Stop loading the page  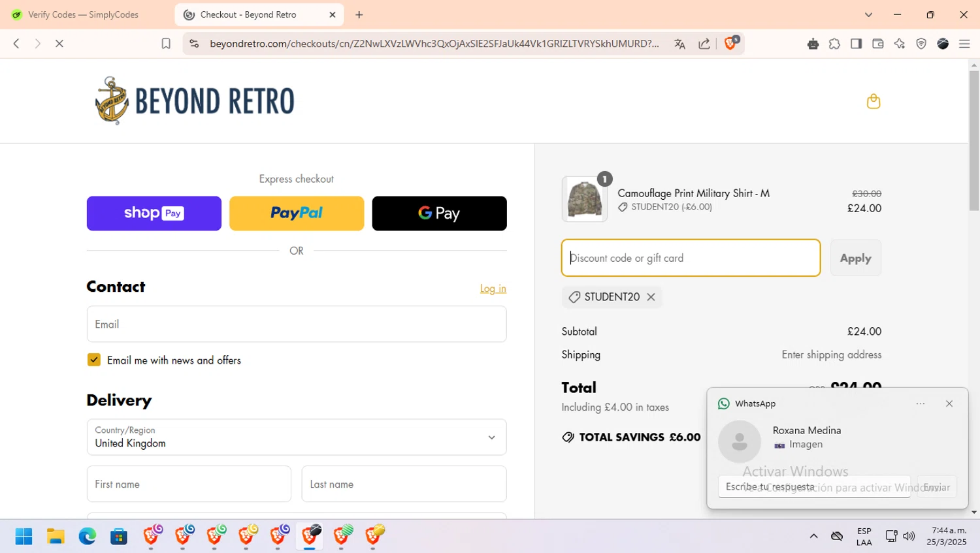59,44
